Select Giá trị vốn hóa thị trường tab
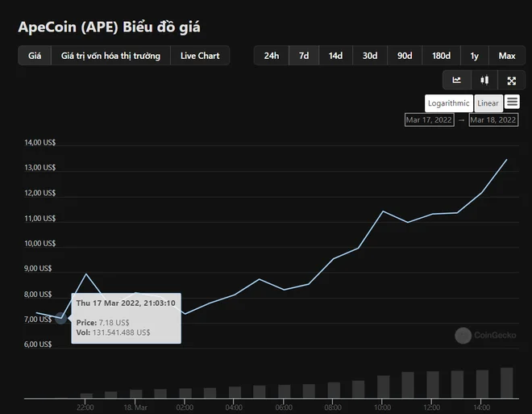 [110, 56]
